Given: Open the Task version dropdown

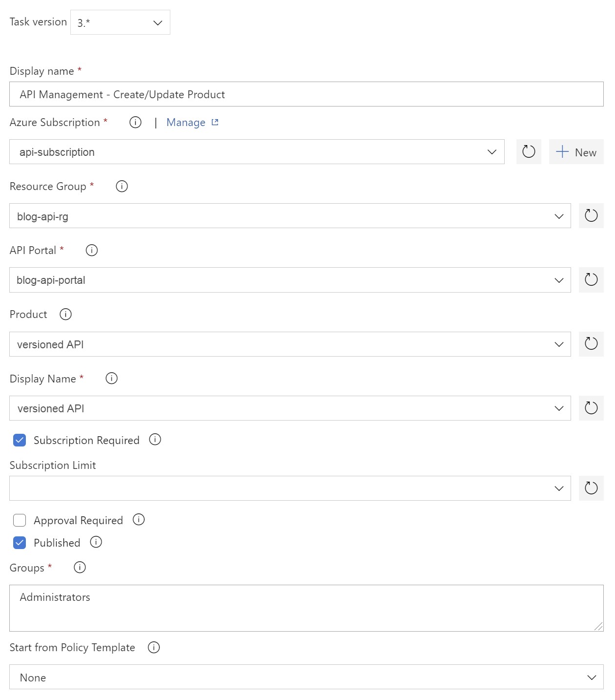Looking at the screenshot, I should [120, 22].
